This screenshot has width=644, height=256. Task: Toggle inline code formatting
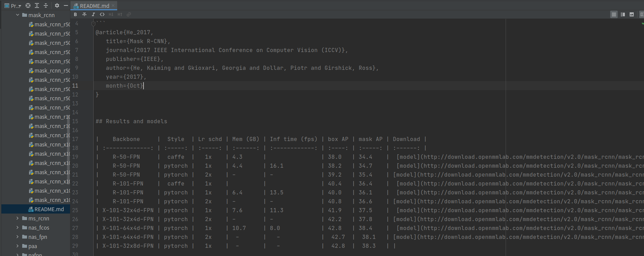pos(102,14)
